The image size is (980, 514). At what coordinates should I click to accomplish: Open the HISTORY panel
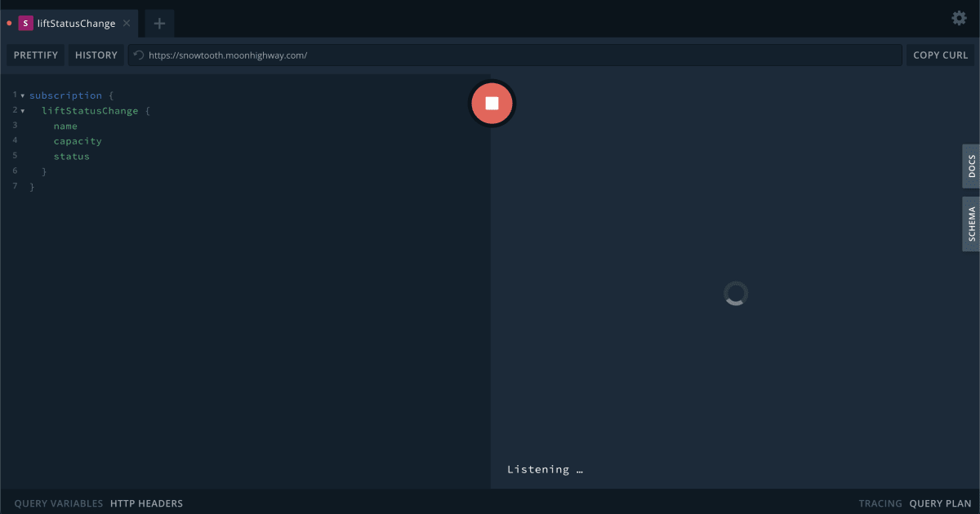pyautogui.click(x=96, y=55)
